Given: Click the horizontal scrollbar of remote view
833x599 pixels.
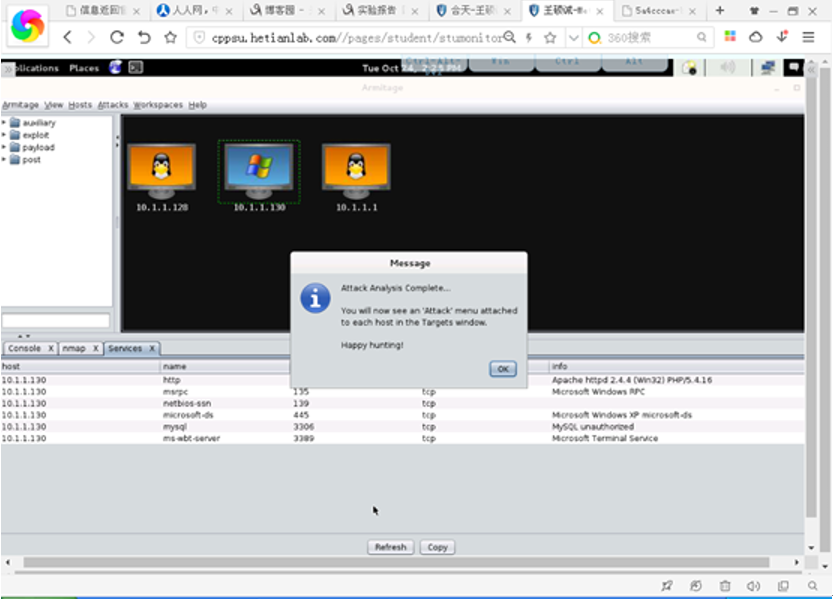Looking at the screenshot, I should (x=396, y=562).
